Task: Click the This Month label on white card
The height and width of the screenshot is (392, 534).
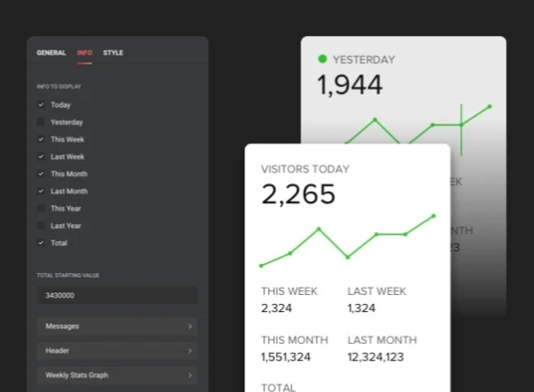Action: click(x=294, y=340)
